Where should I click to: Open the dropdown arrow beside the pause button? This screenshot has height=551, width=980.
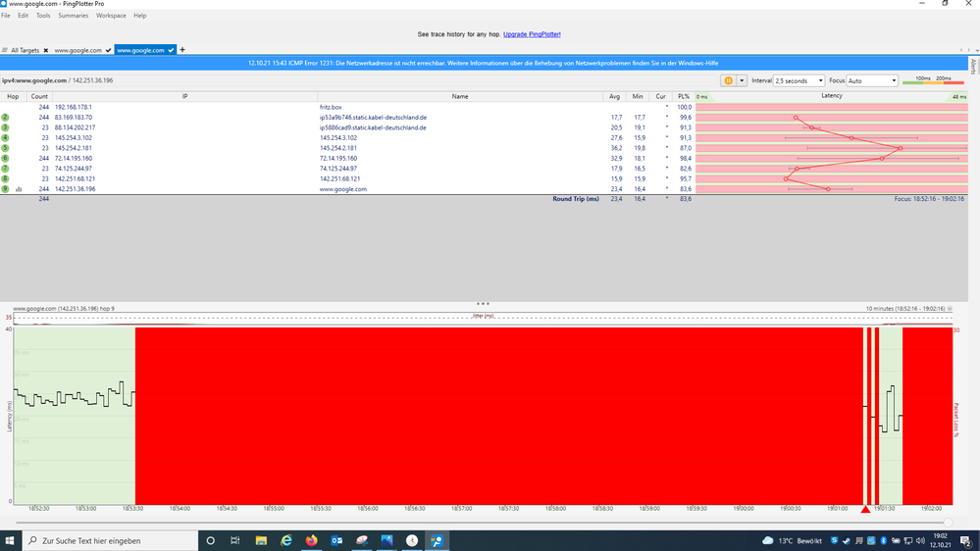(742, 80)
